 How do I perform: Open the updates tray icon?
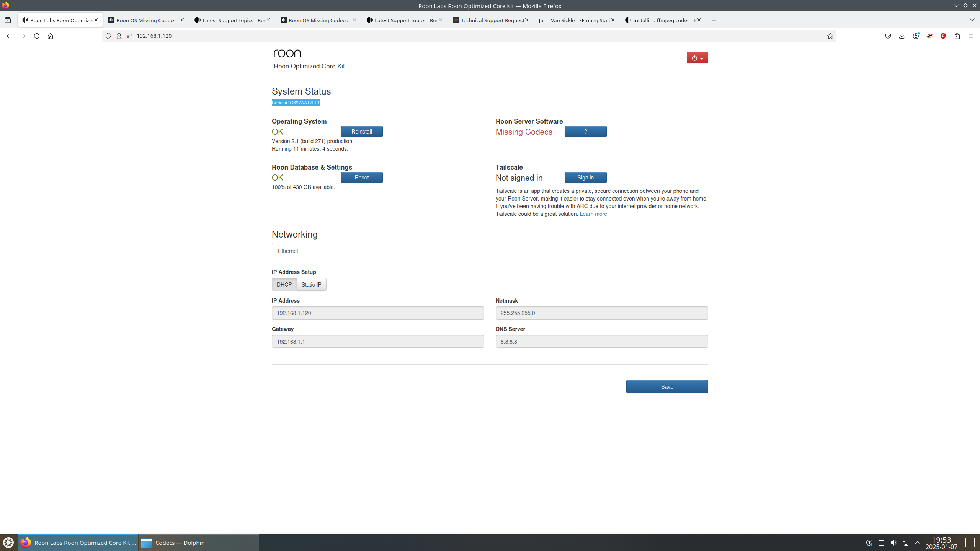(x=869, y=543)
